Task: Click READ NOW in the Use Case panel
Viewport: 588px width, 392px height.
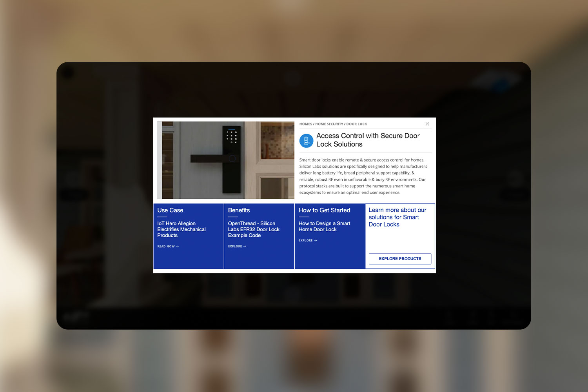Action: pos(166,246)
